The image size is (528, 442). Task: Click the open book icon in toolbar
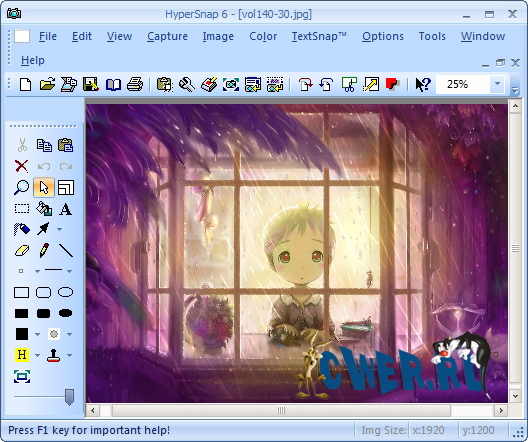tap(113, 84)
